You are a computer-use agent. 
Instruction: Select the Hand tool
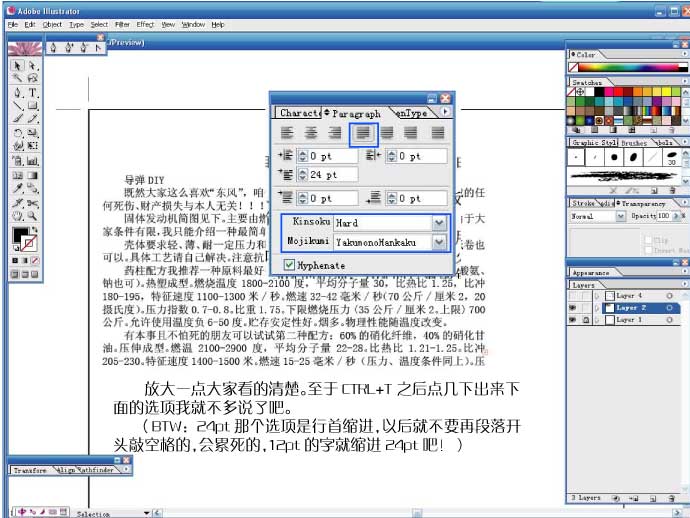click(17, 216)
